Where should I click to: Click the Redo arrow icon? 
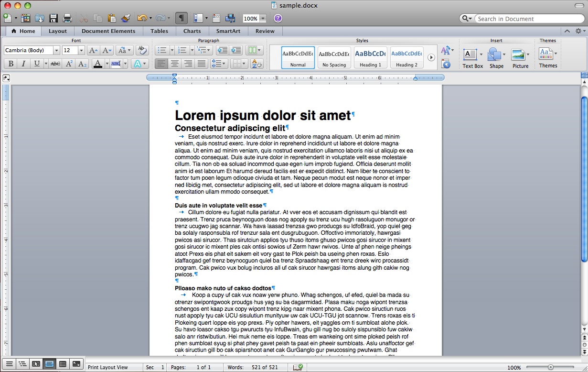pyautogui.click(x=160, y=18)
